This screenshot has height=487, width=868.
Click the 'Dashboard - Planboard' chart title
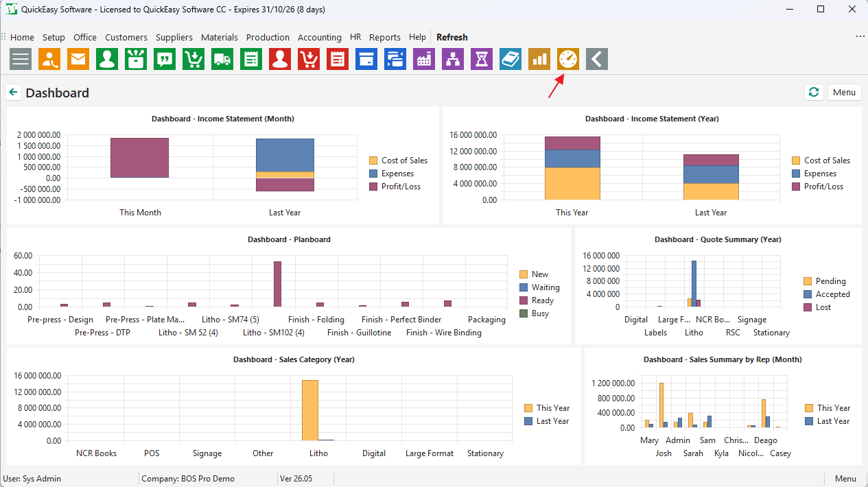point(289,239)
